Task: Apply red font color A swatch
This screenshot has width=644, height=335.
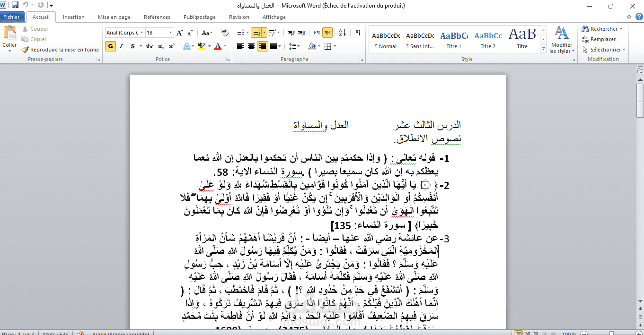Action: coord(218,46)
